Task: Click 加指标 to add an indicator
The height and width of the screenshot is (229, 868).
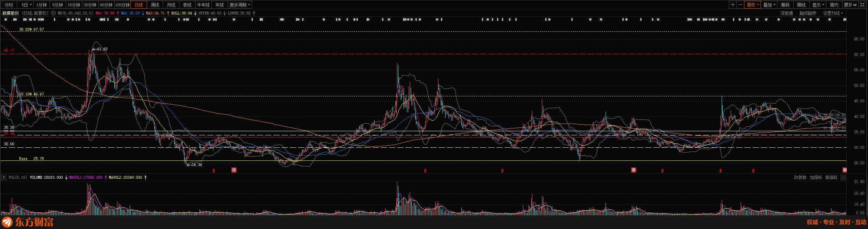Action: coord(816,178)
